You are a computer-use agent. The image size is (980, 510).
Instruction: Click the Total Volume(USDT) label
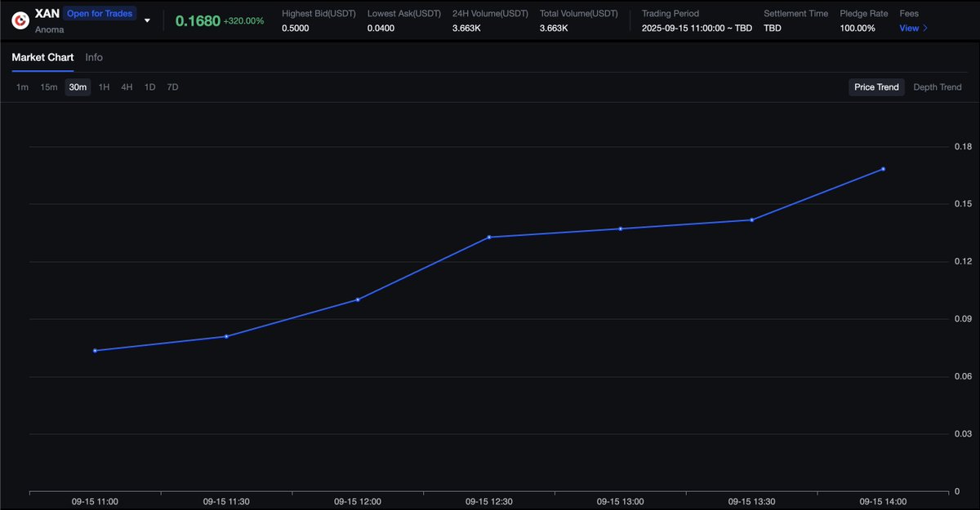click(579, 14)
